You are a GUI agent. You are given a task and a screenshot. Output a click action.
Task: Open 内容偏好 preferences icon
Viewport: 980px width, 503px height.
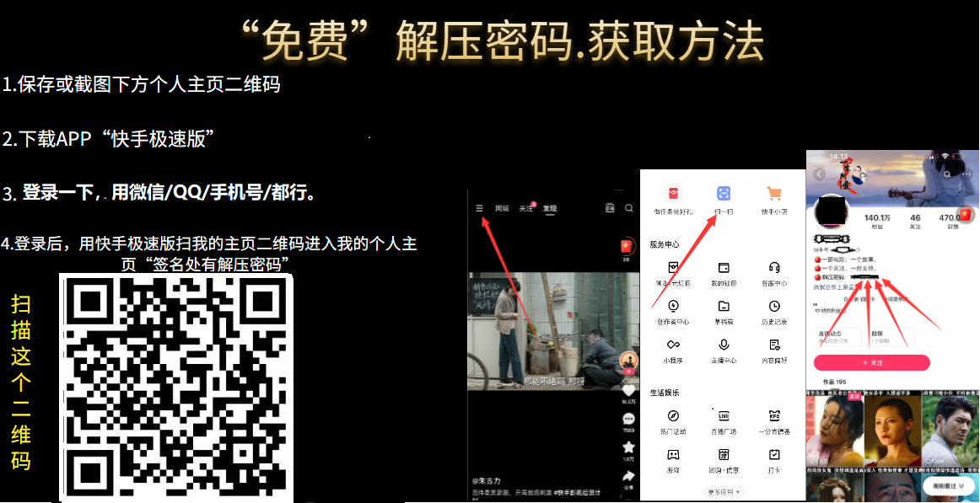click(x=774, y=345)
